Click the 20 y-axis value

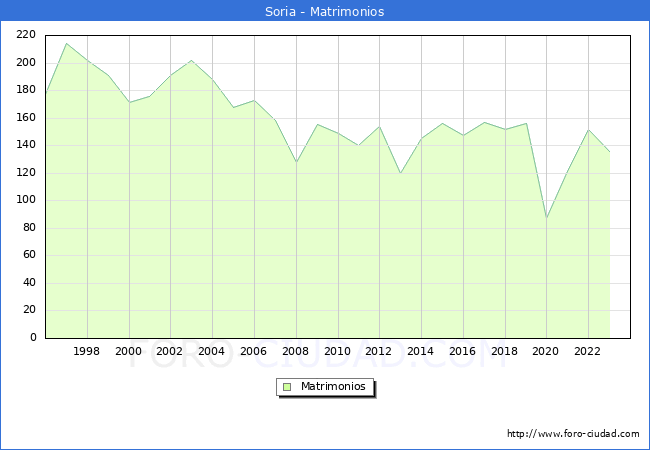pyautogui.click(x=29, y=310)
